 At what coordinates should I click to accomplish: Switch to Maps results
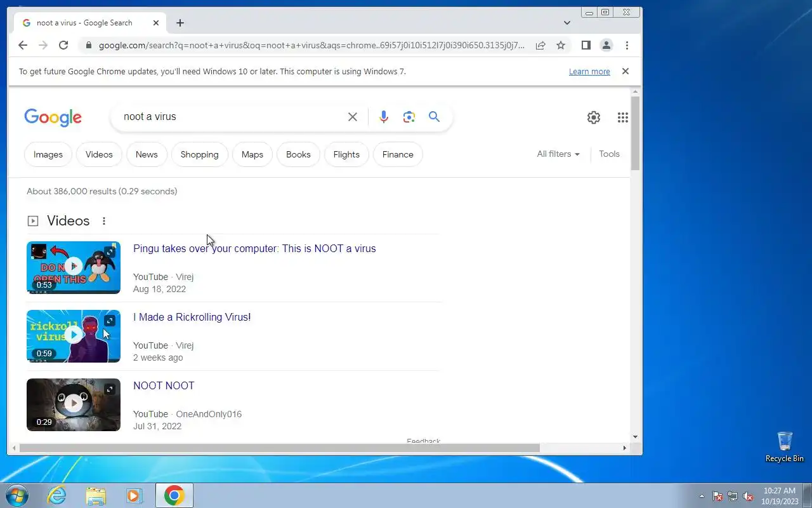(252, 154)
